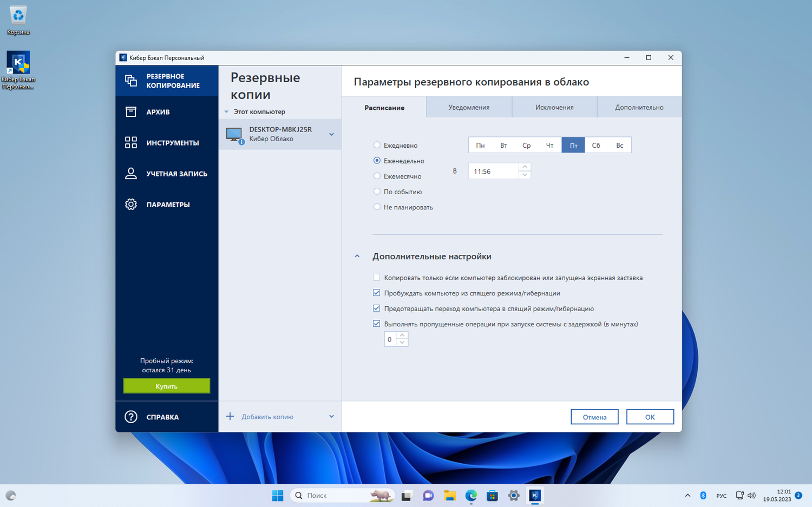Switch the РУС input language indicator

[x=721, y=496]
